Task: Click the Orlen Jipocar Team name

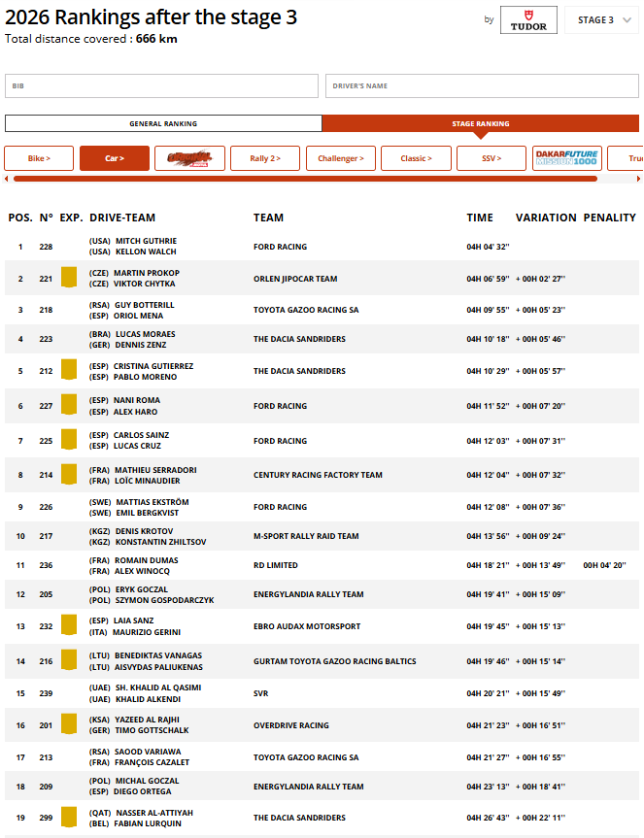Action: coord(295,279)
